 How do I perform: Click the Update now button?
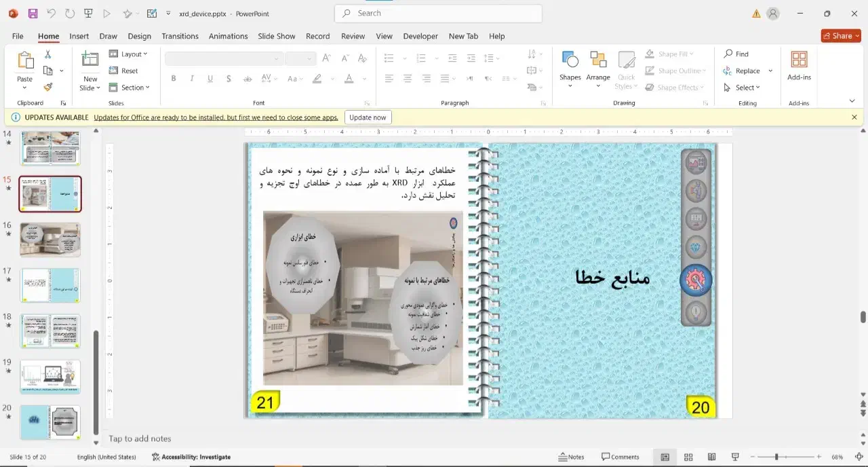(368, 117)
